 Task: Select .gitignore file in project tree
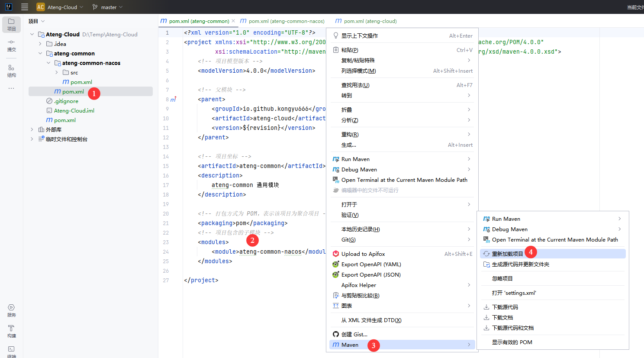coord(66,101)
